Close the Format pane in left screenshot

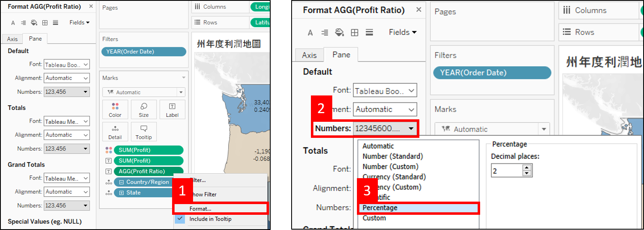91,7
